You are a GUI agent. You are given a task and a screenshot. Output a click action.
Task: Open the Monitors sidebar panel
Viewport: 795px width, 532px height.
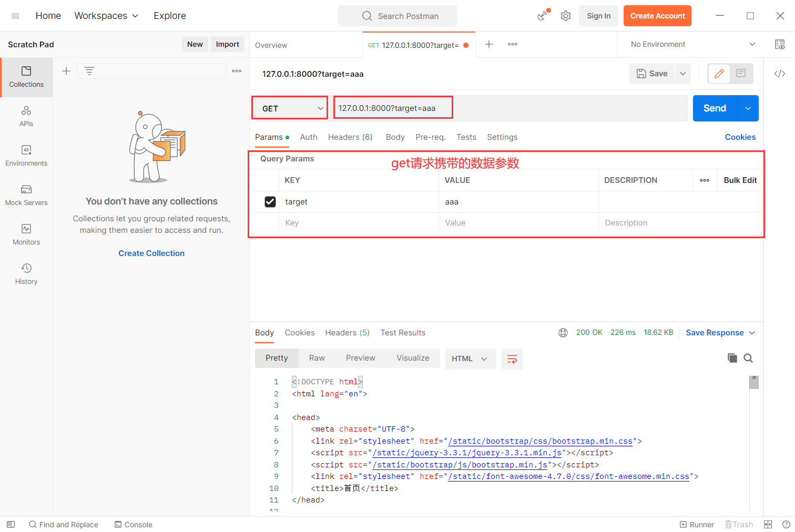pyautogui.click(x=26, y=235)
